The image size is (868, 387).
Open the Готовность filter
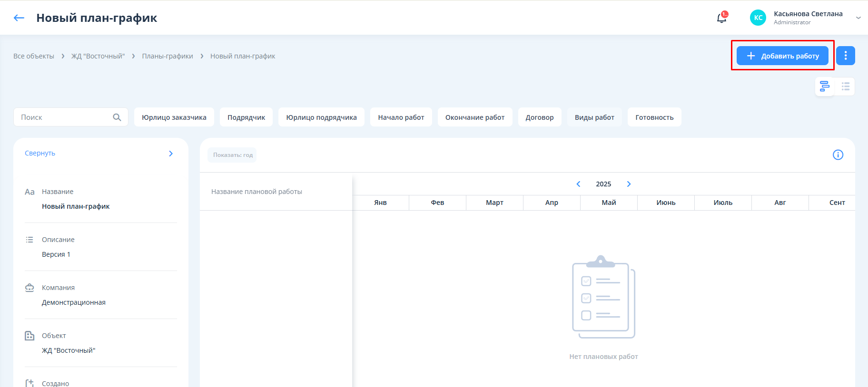(654, 117)
